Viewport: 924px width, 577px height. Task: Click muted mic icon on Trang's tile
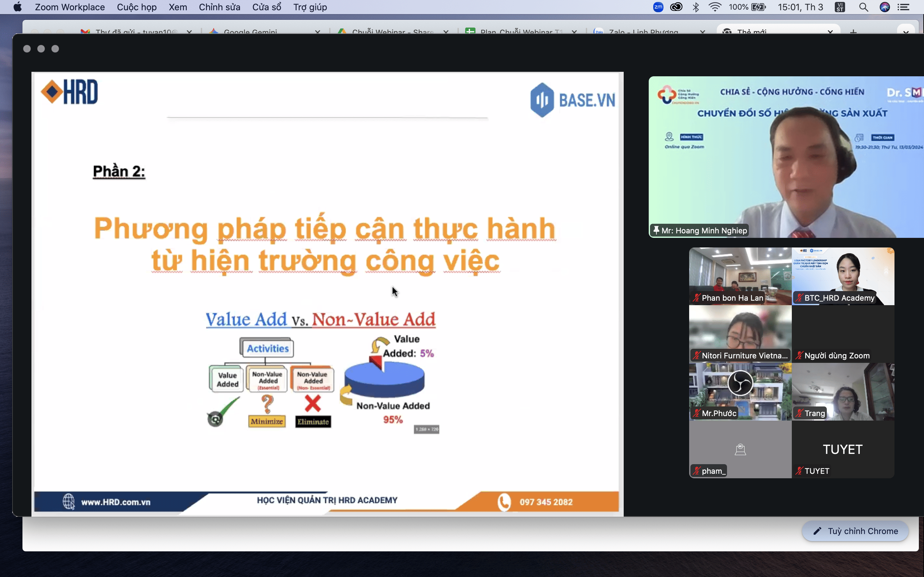(x=799, y=413)
